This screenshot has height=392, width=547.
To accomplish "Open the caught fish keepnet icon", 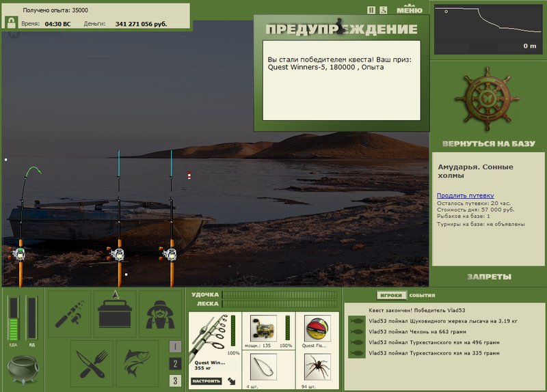I will pyautogui.click(x=137, y=363).
